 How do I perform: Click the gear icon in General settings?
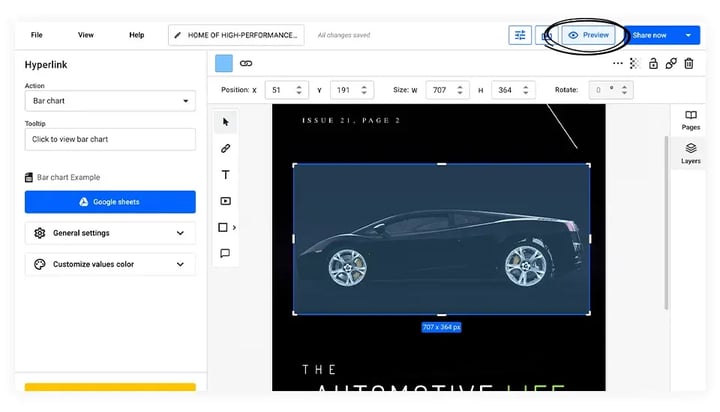(x=40, y=233)
